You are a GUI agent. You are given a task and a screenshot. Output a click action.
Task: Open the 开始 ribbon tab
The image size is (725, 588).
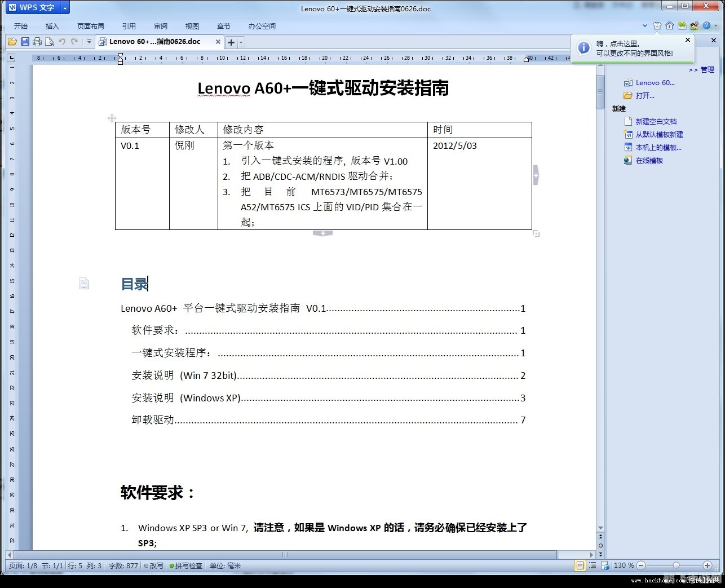(x=21, y=26)
